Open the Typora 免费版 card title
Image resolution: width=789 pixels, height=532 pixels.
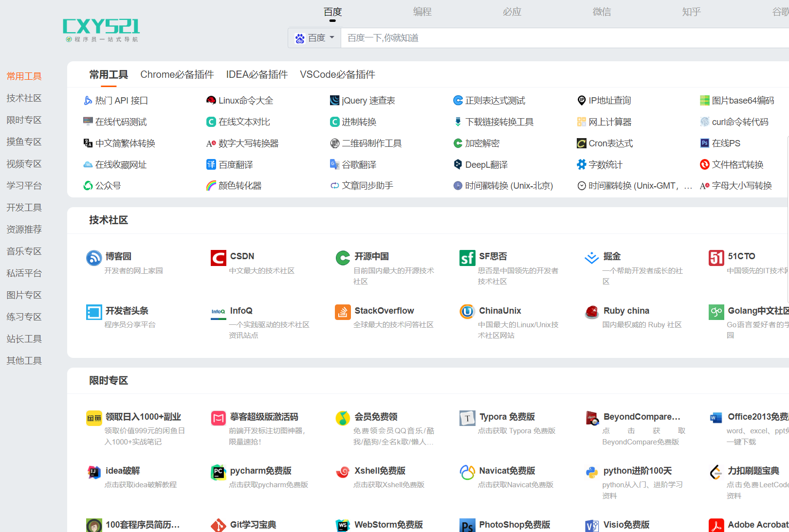507,417
